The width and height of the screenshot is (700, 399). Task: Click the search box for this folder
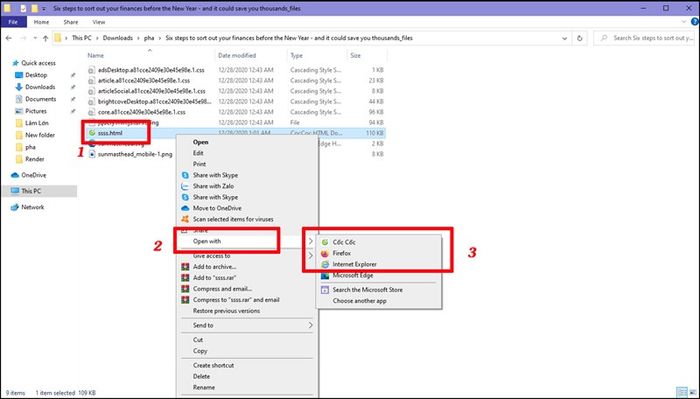pyautogui.click(x=646, y=38)
